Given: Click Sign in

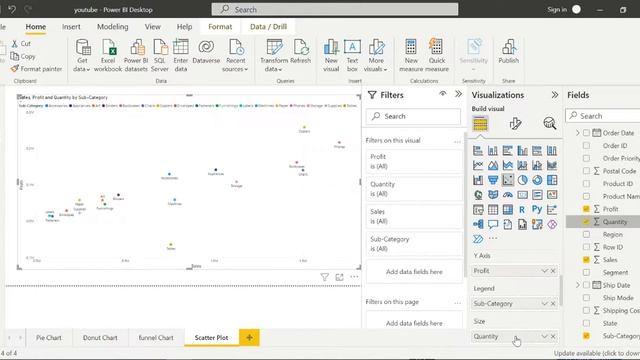Looking at the screenshot, I should [557, 9].
